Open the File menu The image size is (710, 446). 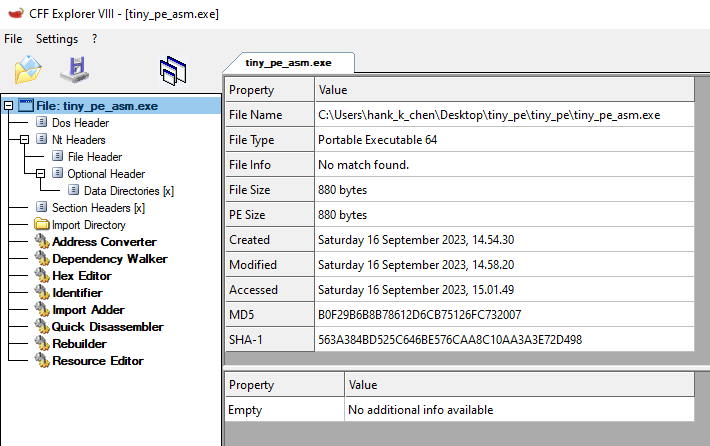(x=13, y=39)
